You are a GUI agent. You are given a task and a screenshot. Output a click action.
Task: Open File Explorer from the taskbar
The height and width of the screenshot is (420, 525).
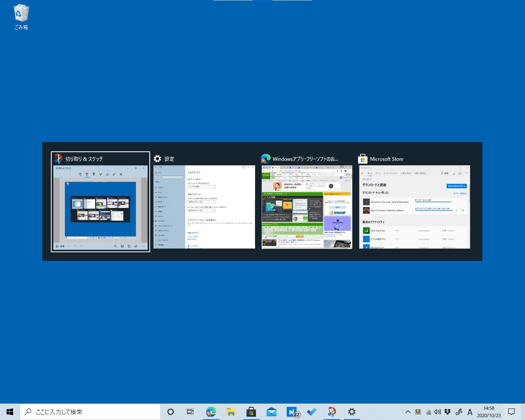pyautogui.click(x=231, y=412)
